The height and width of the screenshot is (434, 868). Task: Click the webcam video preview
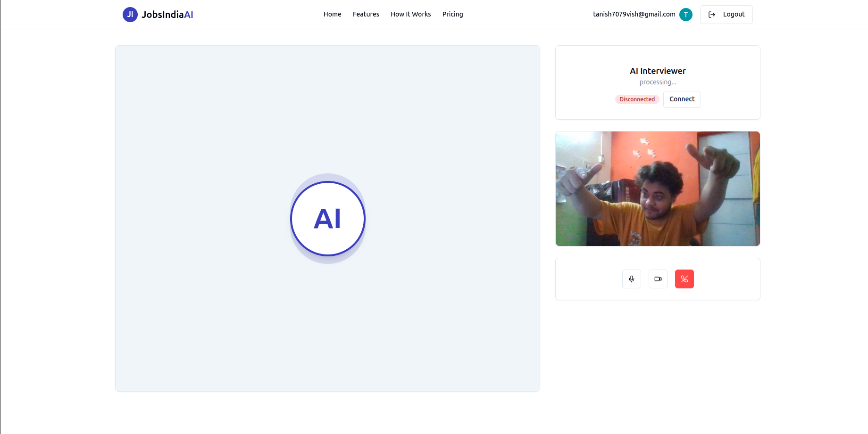(x=658, y=188)
